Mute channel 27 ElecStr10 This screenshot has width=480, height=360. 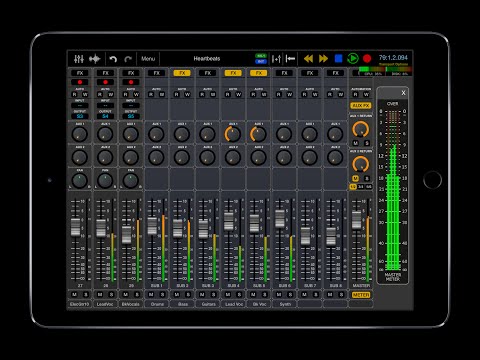(75, 295)
